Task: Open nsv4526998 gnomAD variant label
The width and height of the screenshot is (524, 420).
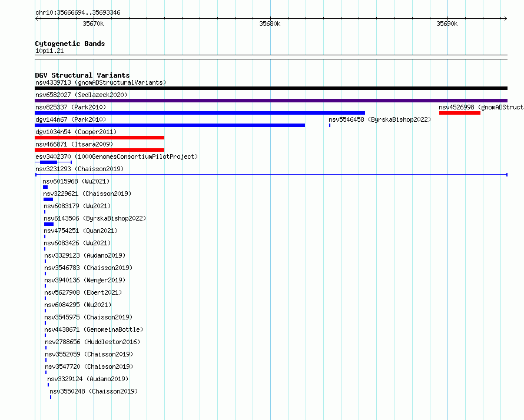Action: pos(481,107)
